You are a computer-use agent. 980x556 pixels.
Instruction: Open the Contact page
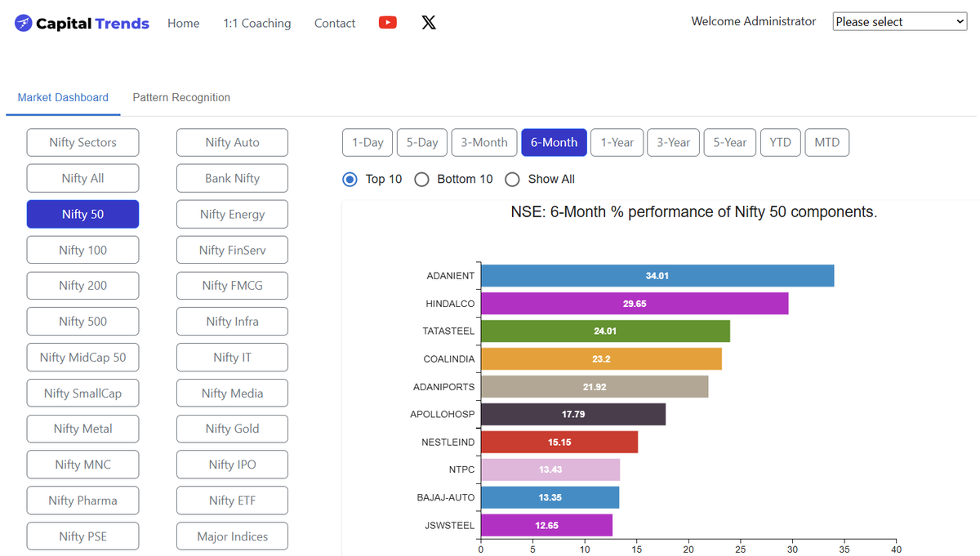(x=335, y=23)
